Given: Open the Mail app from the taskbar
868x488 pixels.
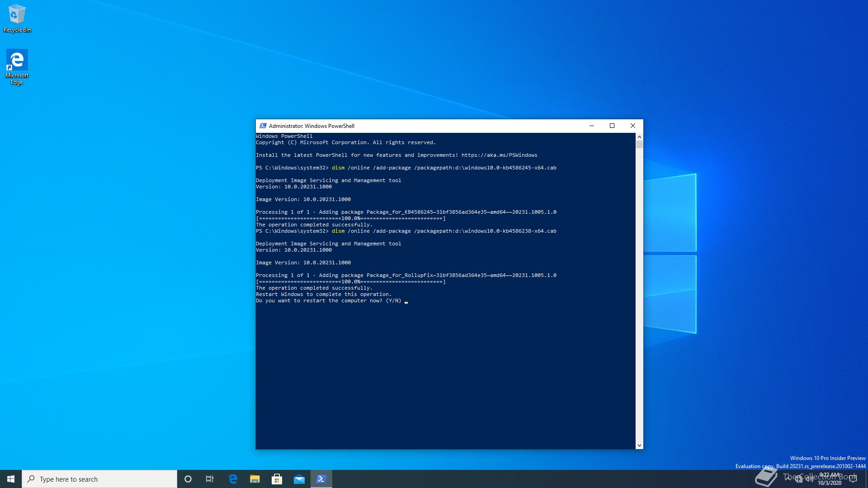Looking at the screenshot, I should click(x=299, y=479).
